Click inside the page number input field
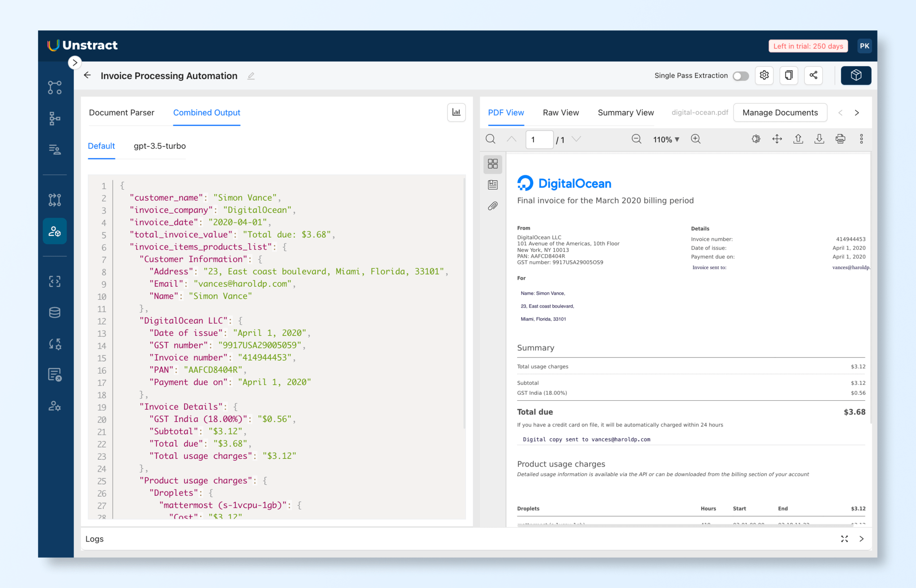916x588 pixels. [539, 139]
